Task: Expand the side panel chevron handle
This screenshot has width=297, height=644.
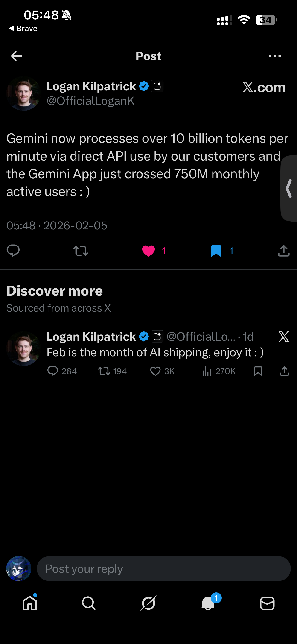Action: pyautogui.click(x=289, y=188)
